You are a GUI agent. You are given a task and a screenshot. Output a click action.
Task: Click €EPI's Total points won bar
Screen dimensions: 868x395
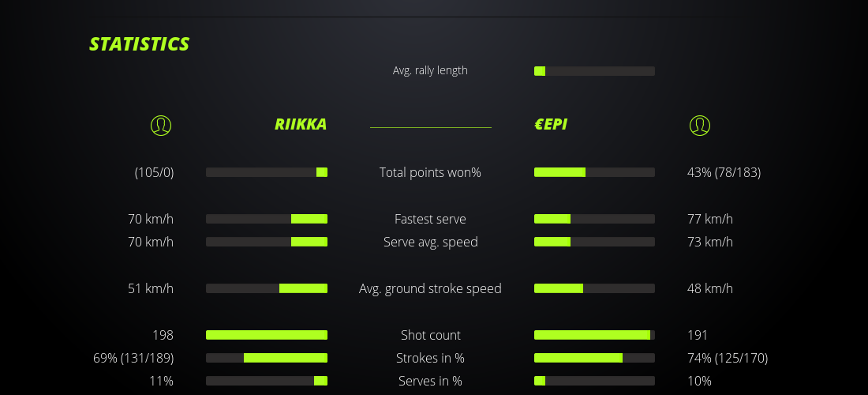(x=594, y=172)
